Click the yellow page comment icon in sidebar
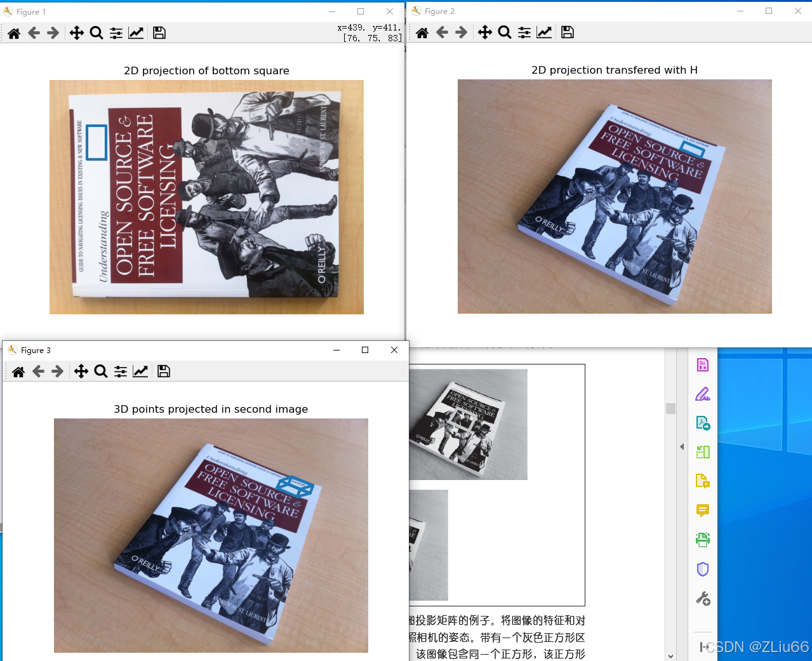This screenshot has width=812, height=661. pos(703,481)
